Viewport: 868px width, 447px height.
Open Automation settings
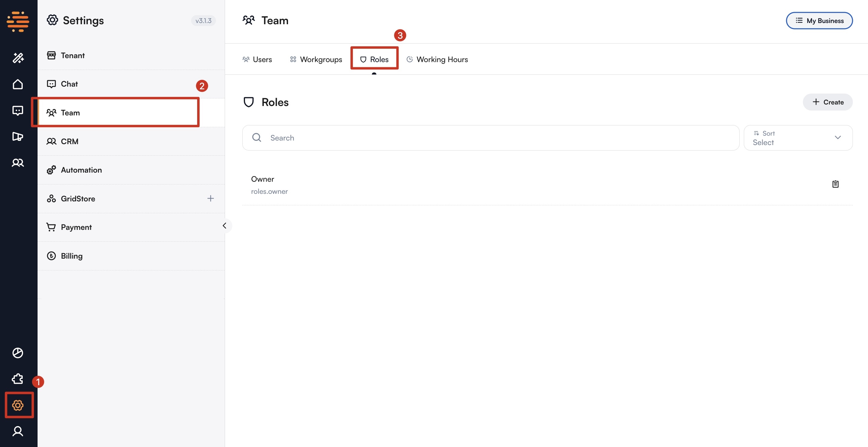pos(81,170)
